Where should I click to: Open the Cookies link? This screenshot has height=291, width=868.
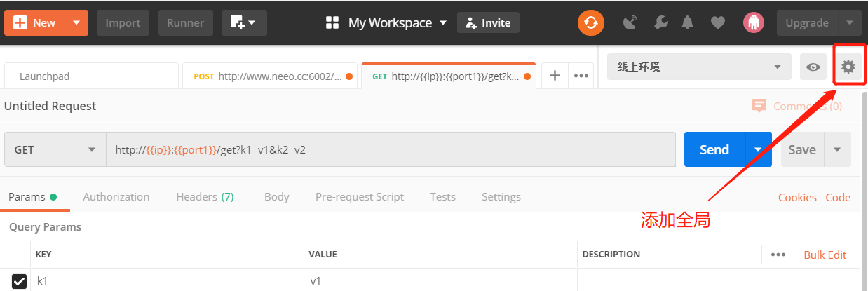(797, 198)
